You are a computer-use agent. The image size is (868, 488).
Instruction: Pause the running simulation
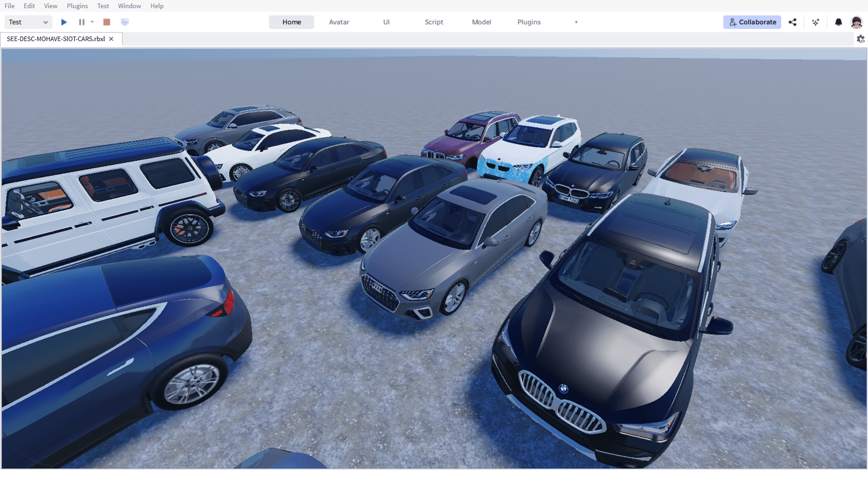click(x=82, y=22)
